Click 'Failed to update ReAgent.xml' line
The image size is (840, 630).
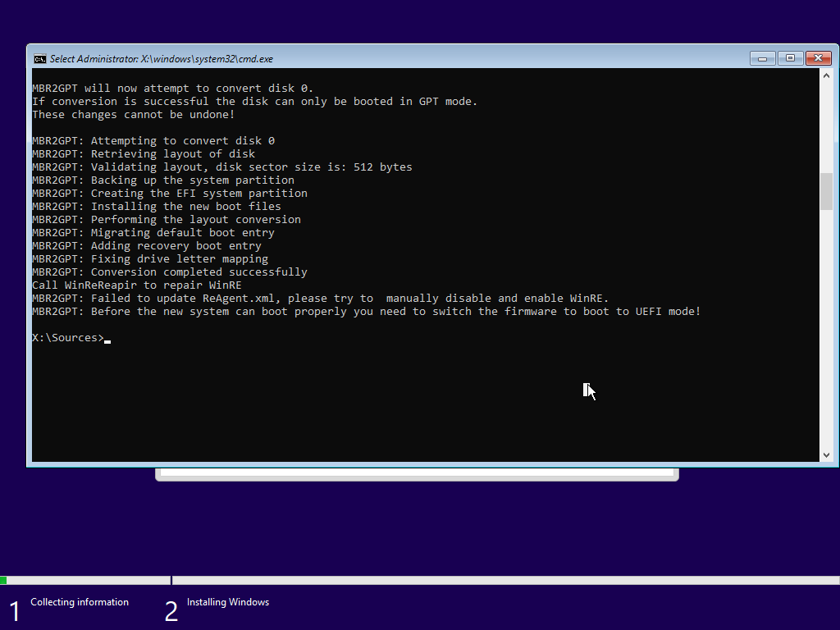click(x=321, y=299)
